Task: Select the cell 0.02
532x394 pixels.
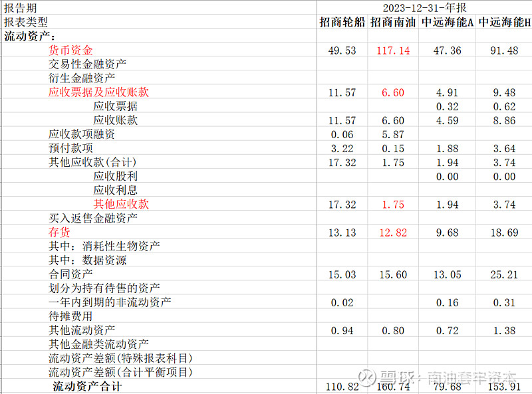Action: pos(342,302)
